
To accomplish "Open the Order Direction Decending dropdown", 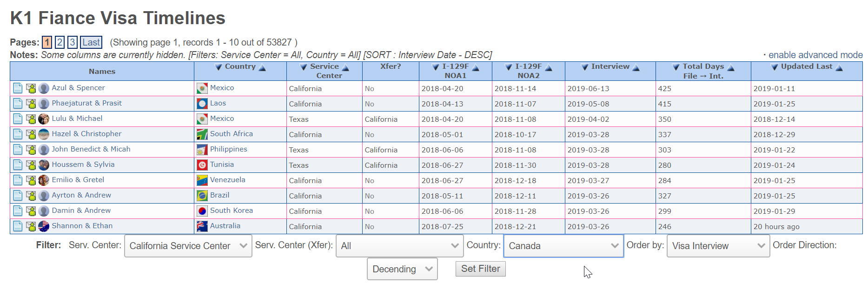I will pyautogui.click(x=402, y=269).
